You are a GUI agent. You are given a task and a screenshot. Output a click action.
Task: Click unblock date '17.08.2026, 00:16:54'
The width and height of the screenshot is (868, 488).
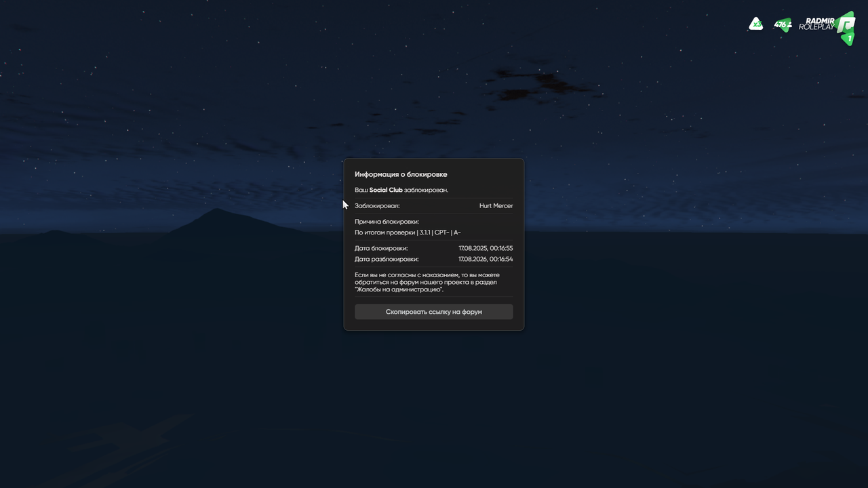click(x=486, y=259)
